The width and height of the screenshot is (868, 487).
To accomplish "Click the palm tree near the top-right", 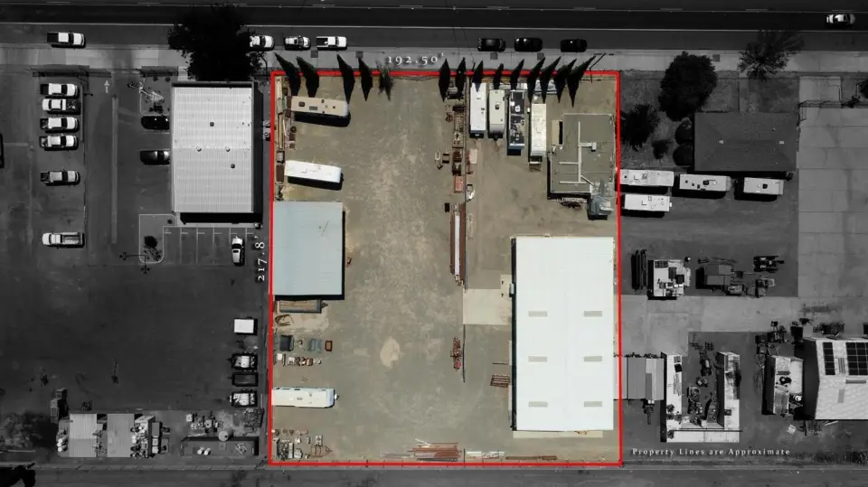I will (768, 54).
